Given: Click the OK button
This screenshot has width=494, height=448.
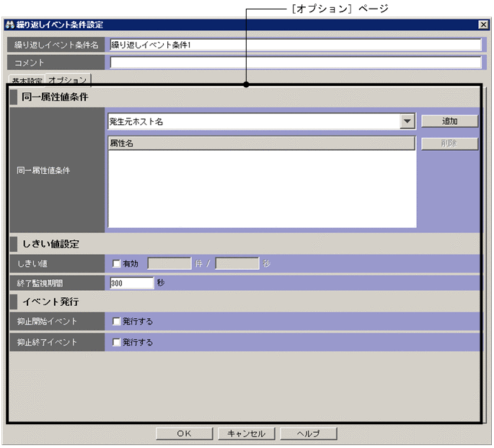Looking at the screenshot, I should [x=185, y=434].
